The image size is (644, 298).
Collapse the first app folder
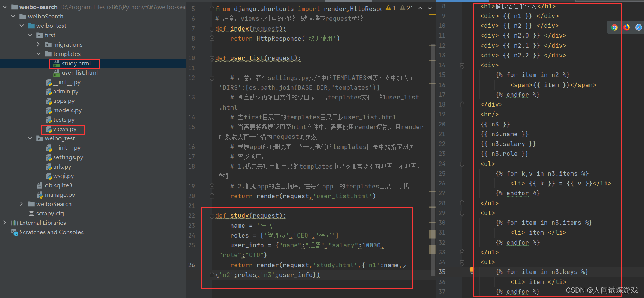click(30, 35)
